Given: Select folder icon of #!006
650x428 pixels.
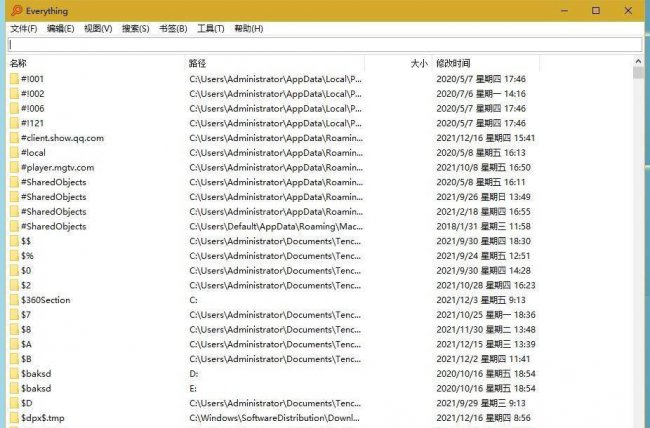Looking at the screenshot, I should (x=15, y=108).
